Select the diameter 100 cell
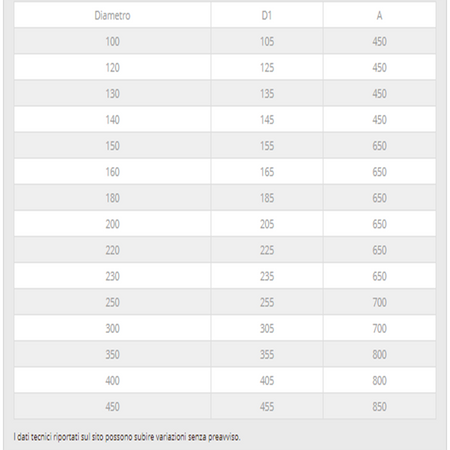Image resolution: width=450 pixels, height=450 pixels. [x=112, y=41]
